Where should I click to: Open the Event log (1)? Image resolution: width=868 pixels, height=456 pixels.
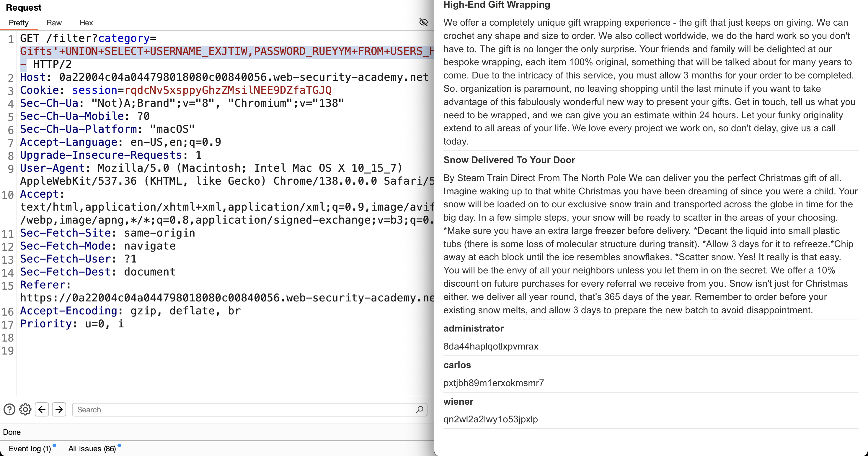point(30,449)
